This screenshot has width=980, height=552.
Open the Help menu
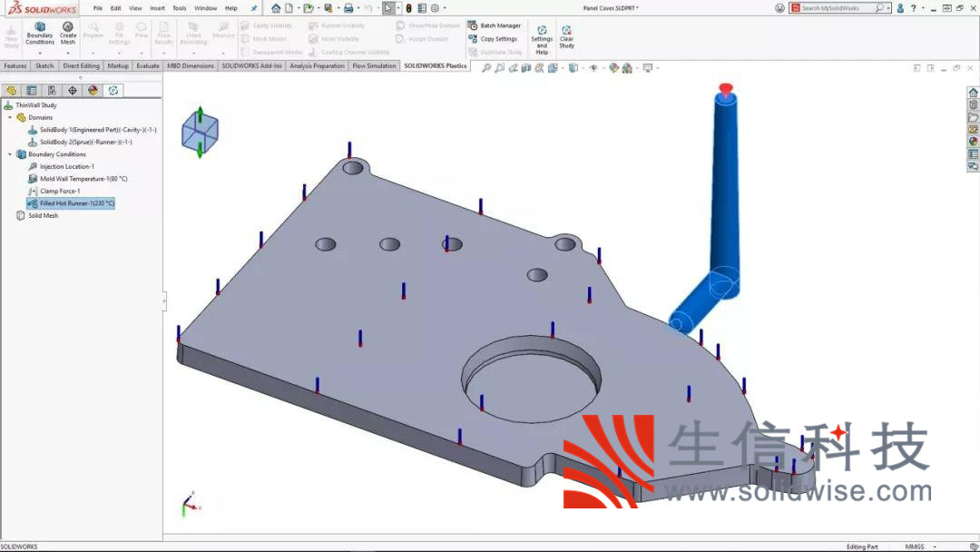point(231,8)
